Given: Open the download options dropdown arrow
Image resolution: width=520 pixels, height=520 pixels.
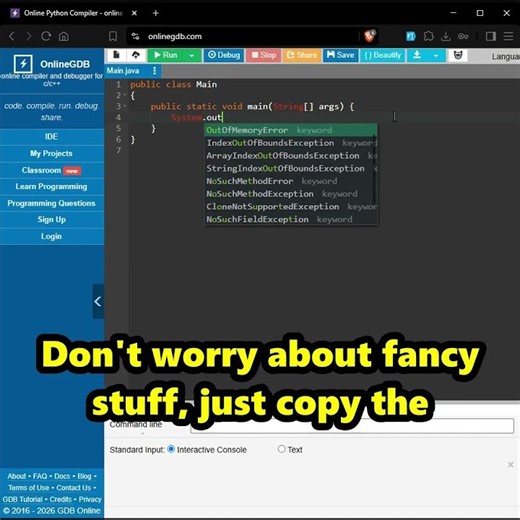Looking at the screenshot, I should (436, 55).
